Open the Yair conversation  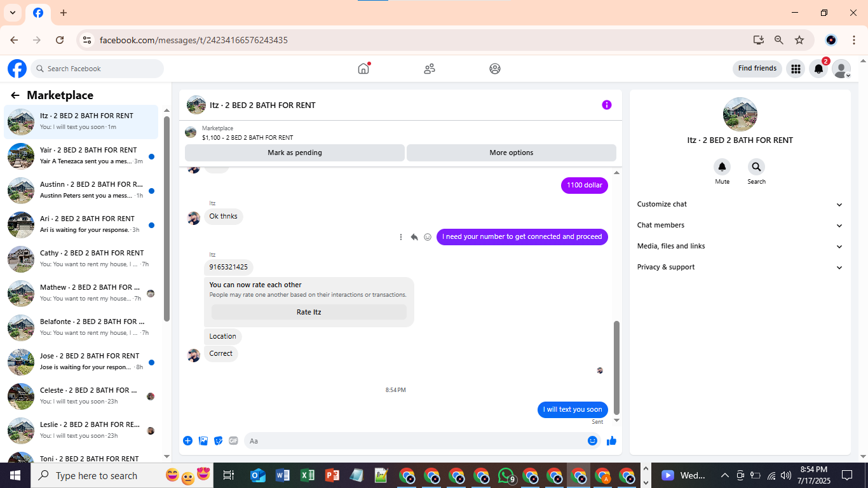pos(81,156)
